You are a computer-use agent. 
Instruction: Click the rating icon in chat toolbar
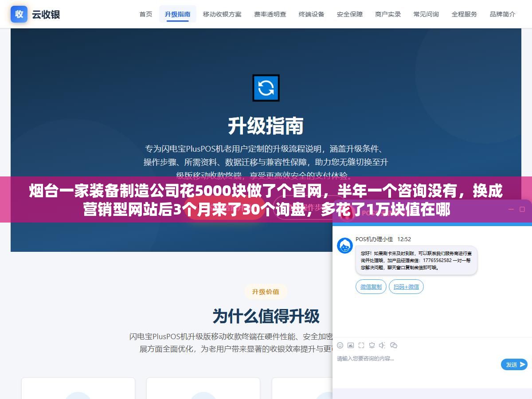pos(372,345)
